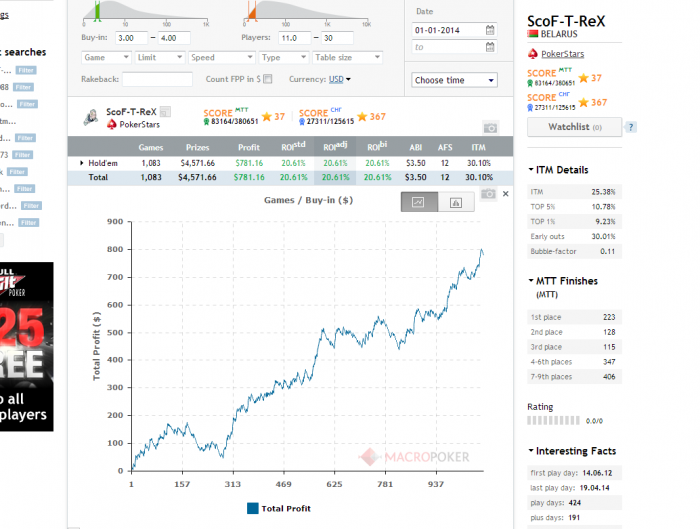Click the Total row profit $781.16
The width and height of the screenshot is (700, 529).
coord(249,177)
